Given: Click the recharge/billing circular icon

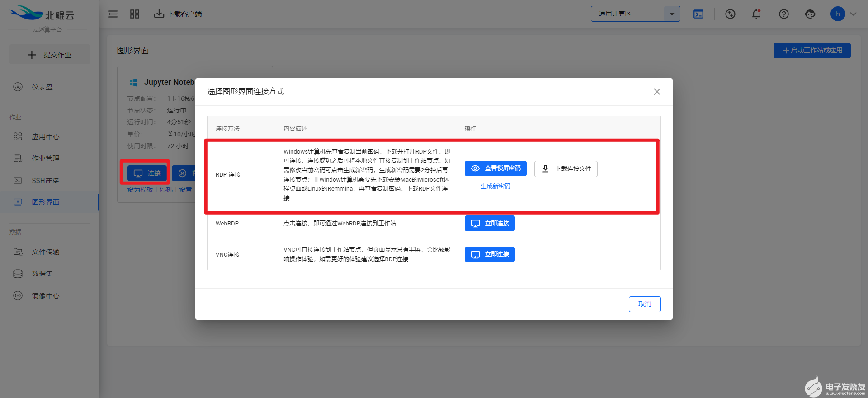Looking at the screenshot, I should (x=730, y=14).
